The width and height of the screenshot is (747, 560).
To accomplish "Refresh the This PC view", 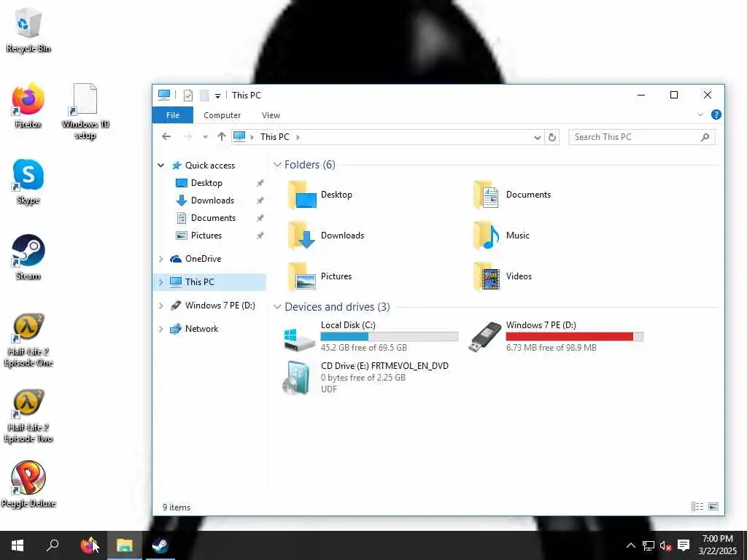I will coord(551,137).
